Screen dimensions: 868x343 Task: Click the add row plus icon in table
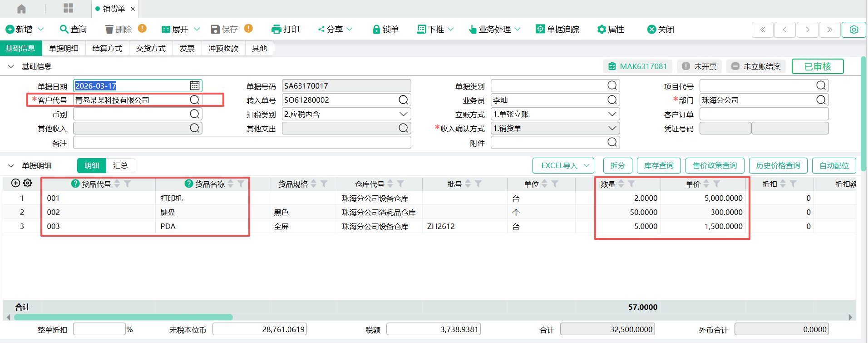(15, 183)
